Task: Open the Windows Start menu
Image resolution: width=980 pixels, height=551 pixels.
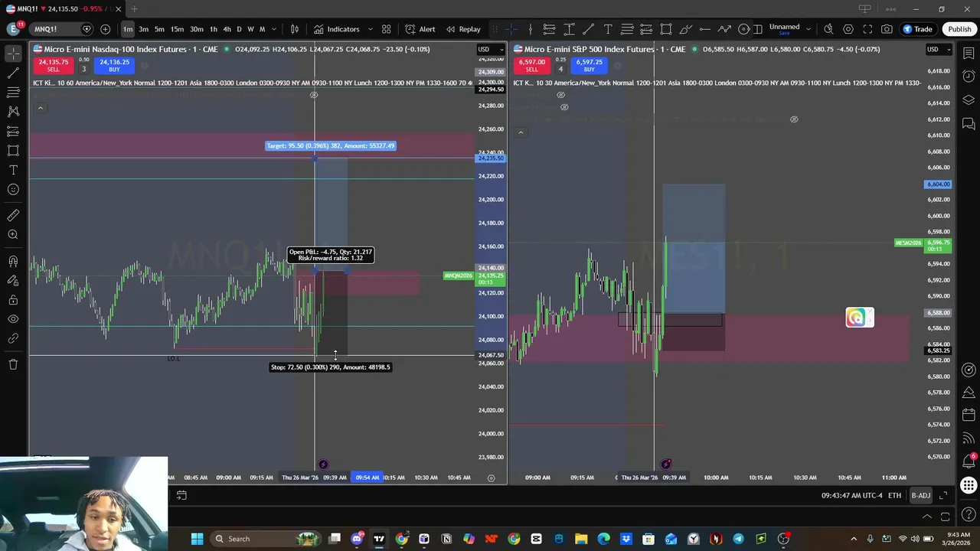Action: click(197, 539)
